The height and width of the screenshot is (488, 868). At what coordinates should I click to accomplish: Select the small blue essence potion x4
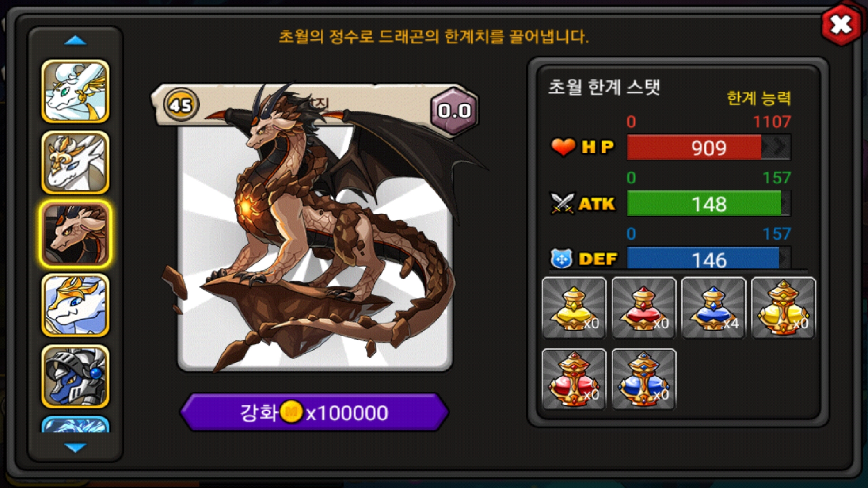pos(713,308)
